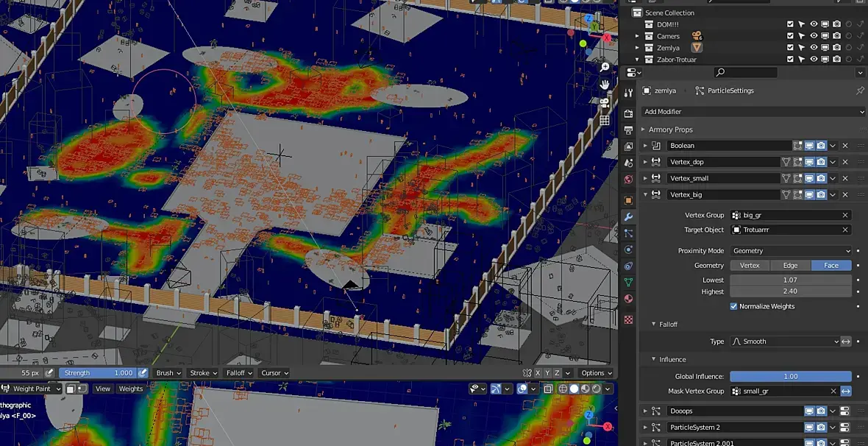Collapse the Vertex_big modifier panel
The image size is (868, 446).
[x=645, y=194]
